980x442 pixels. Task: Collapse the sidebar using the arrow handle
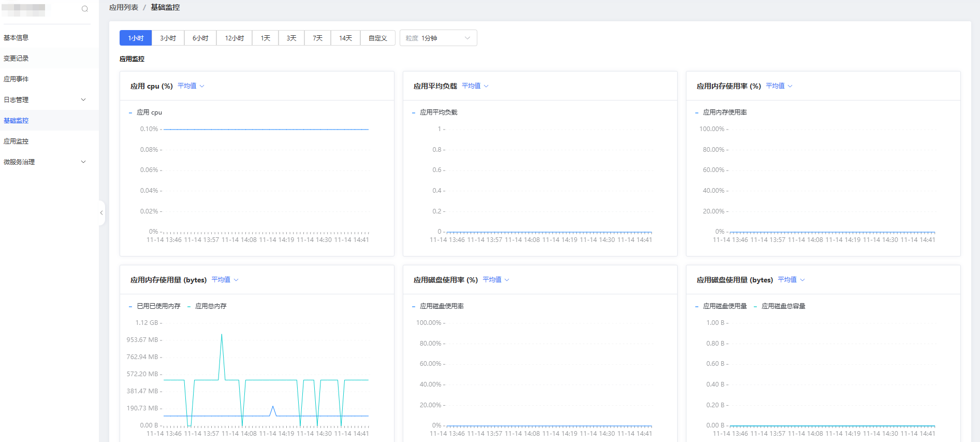tap(101, 213)
